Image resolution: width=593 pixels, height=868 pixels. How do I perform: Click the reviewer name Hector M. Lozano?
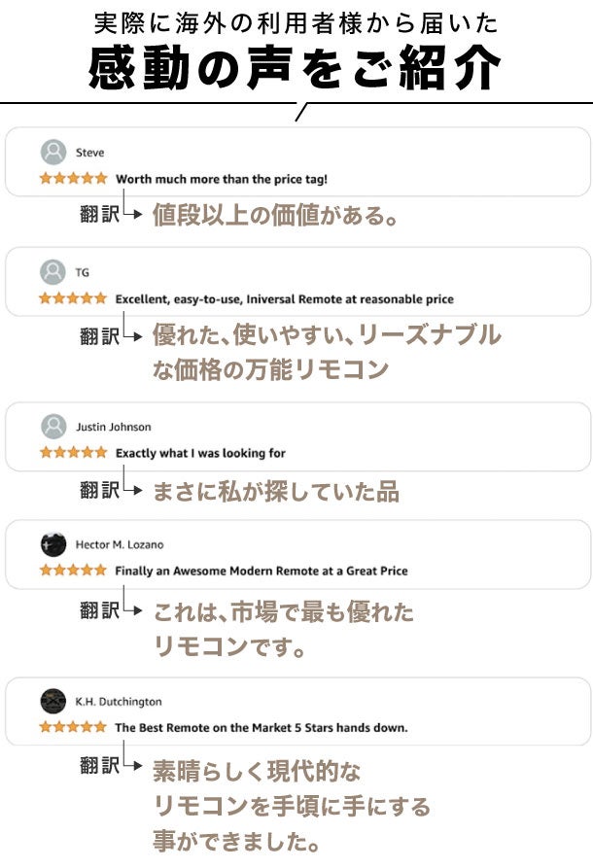[x=120, y=545]
